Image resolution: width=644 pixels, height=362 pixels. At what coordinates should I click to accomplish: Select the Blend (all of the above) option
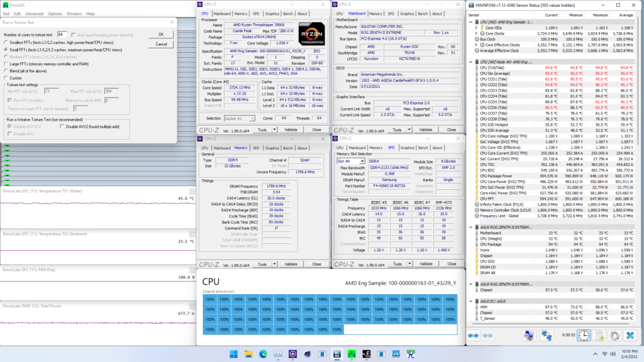click(x=6, y=71)
